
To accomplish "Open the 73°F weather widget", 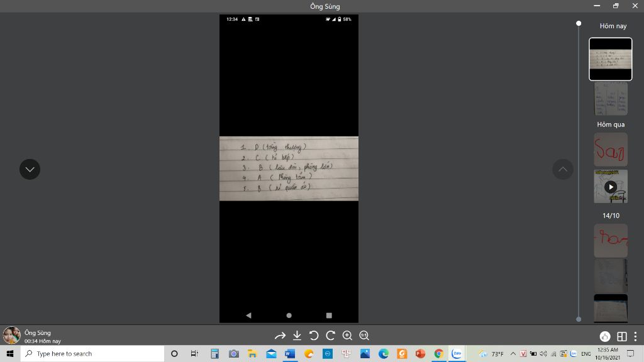I will coord(491,353).
